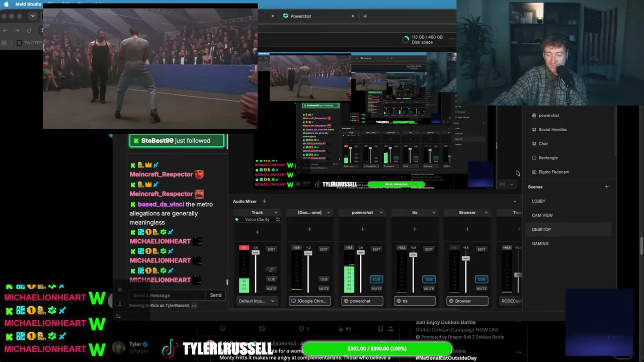
Task: Click the Google Chrome channel volume fader
Action: pos(308,253)
